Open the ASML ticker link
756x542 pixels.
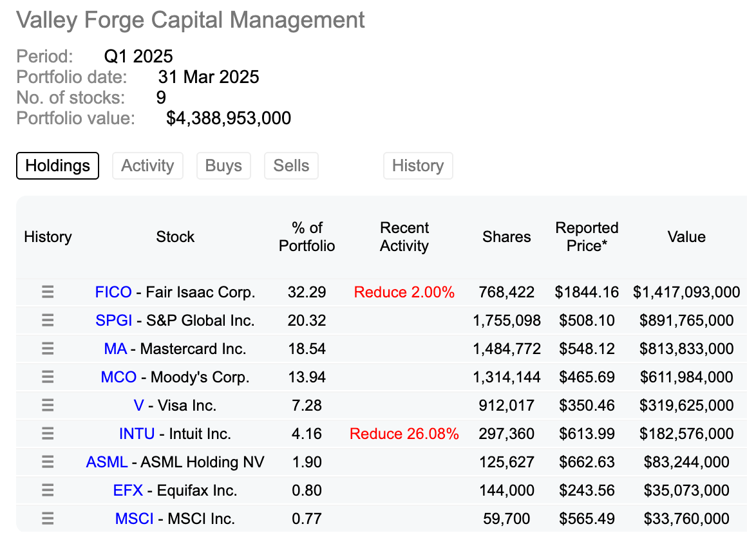[106, 462]
